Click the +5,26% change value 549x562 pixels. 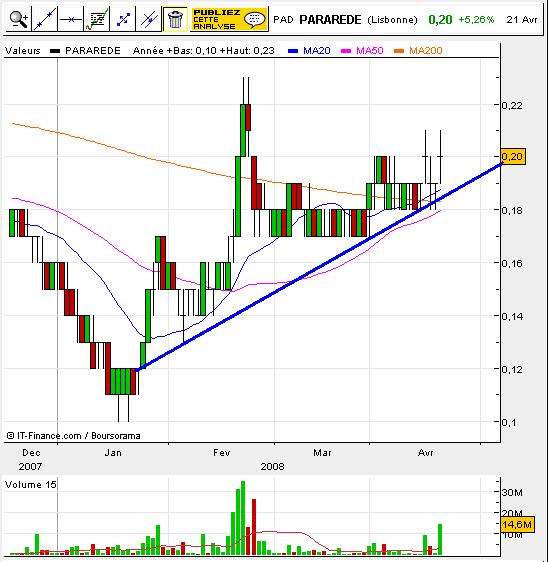476,20
